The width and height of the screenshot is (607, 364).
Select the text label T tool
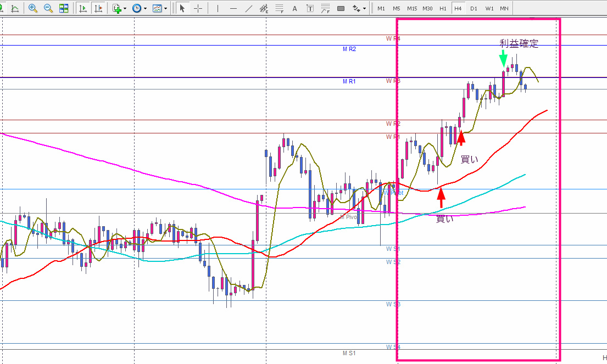(x=310, y=8)
